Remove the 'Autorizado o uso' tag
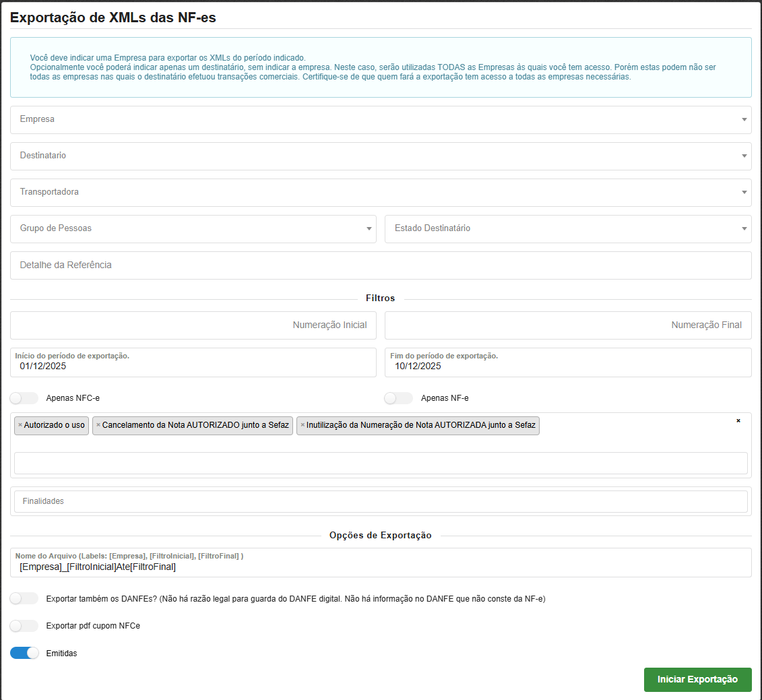This screenshot has height=700, width=762. tap(20, 425)
